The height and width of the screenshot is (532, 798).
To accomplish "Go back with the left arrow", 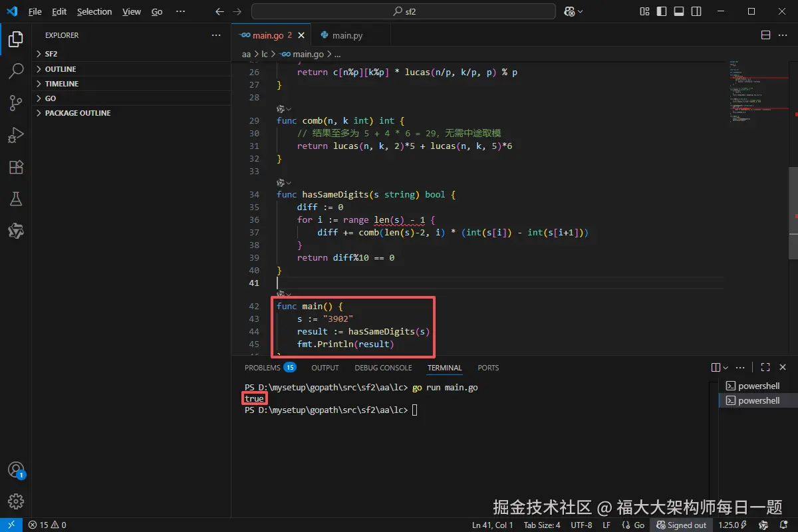I will pos(220,11).
